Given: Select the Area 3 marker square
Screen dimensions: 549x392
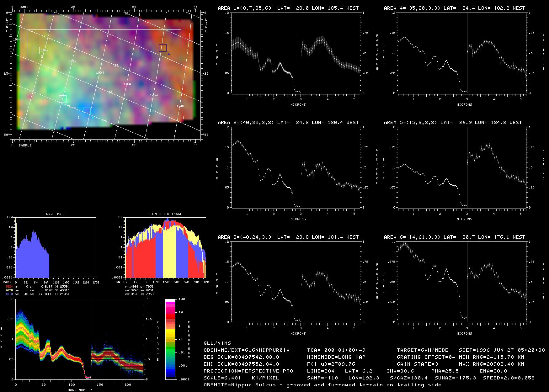Looking at the screenshot, I should (x=72, y=111).
